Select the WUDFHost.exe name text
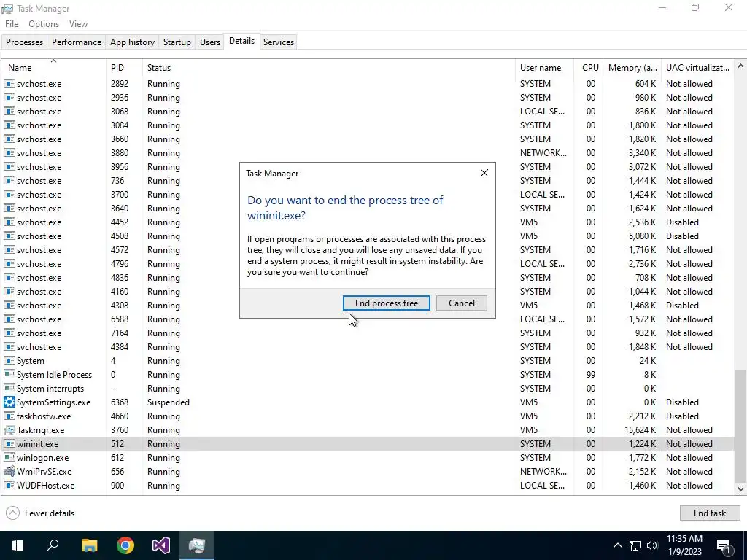747x560 pixels. (45, 485)
